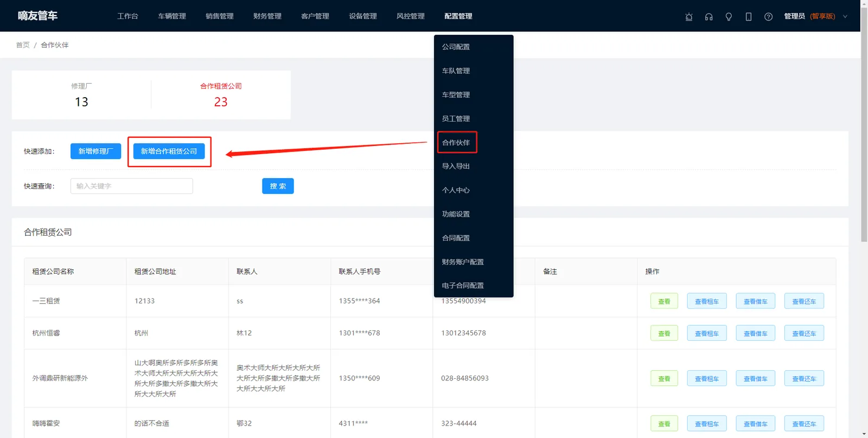Open 风控管理 top menu
Screen dimensions: 868x438
(x=411, y=16)
